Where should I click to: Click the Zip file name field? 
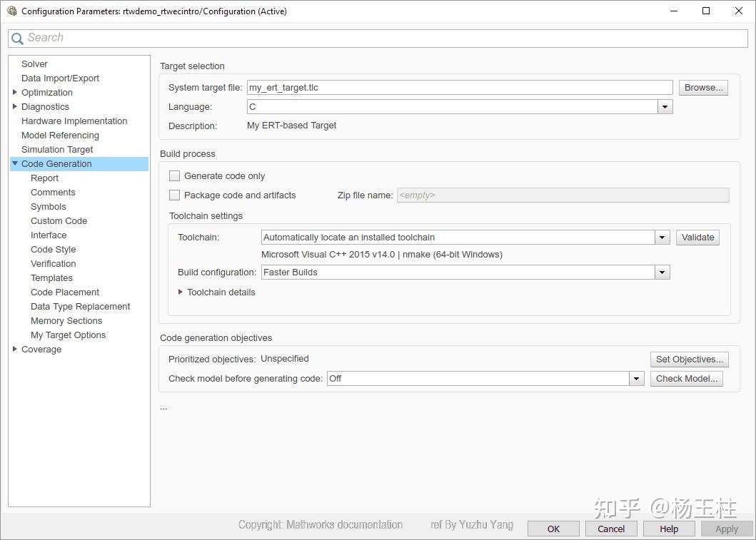tap(563, 195)
